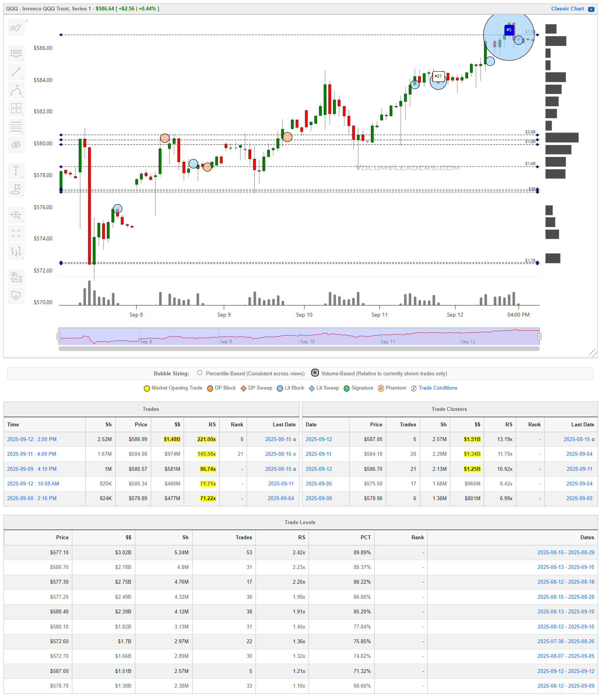600x700 pixels.
Task: Click highlighted $1.34B cluster value
Action: 472,454
